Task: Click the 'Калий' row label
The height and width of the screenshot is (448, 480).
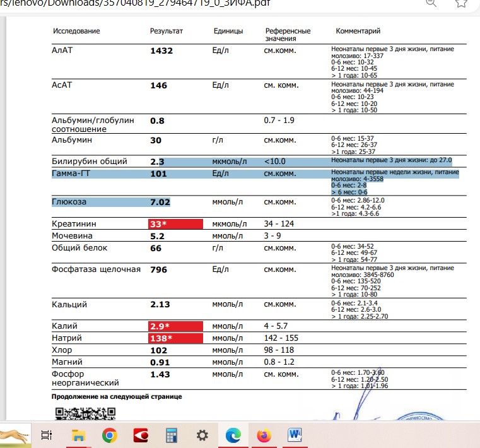Action: pyautogui.click(x=64, y=326)
